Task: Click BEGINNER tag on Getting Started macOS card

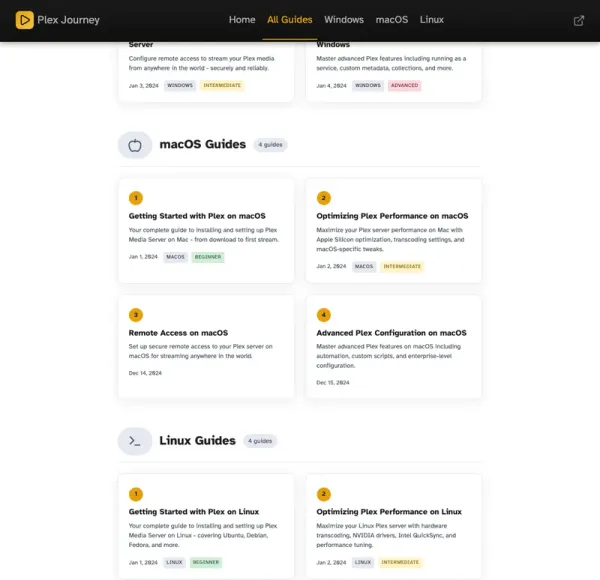Action: (208, 257)
